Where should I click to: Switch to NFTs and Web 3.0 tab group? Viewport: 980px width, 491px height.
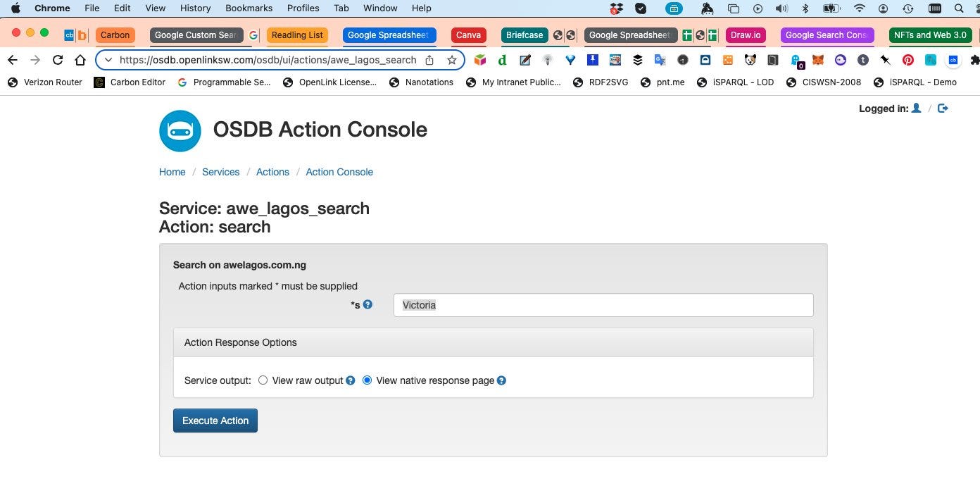click(x=930, y=35)
